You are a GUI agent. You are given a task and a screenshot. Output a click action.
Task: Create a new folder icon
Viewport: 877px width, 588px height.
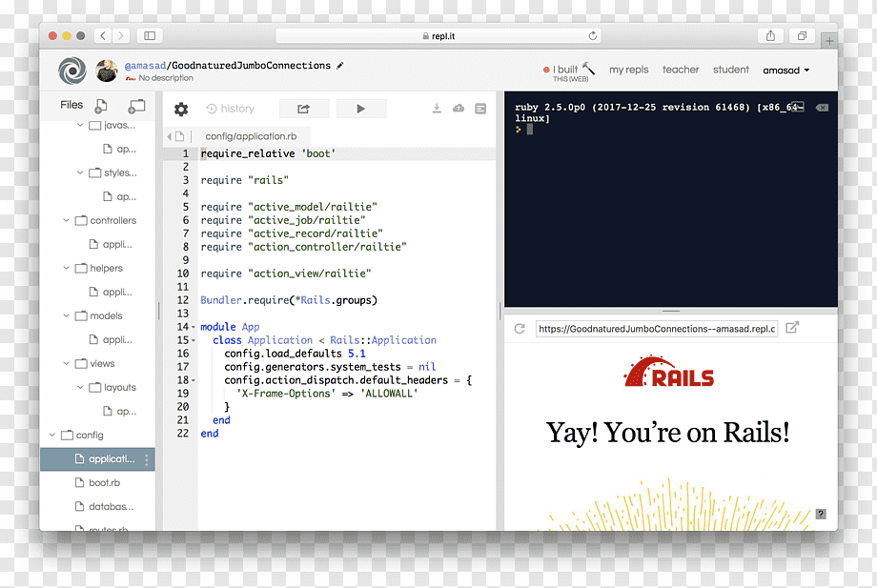tap(136, 106)
